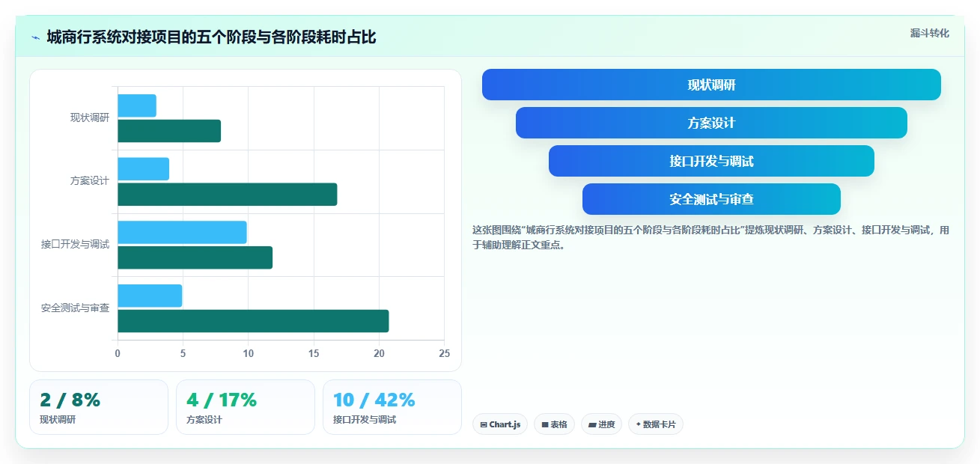Open the 10 / 42% 接口开发与调试 stat card

pyautogui.click(x=392, y=407)
